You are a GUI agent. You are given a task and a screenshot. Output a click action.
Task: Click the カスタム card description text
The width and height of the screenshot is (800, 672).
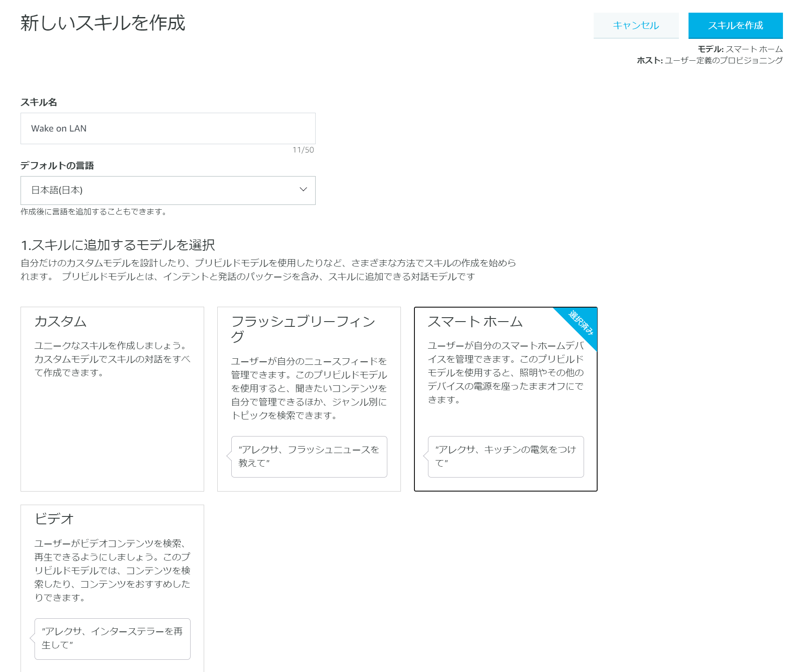coord(112,359)
